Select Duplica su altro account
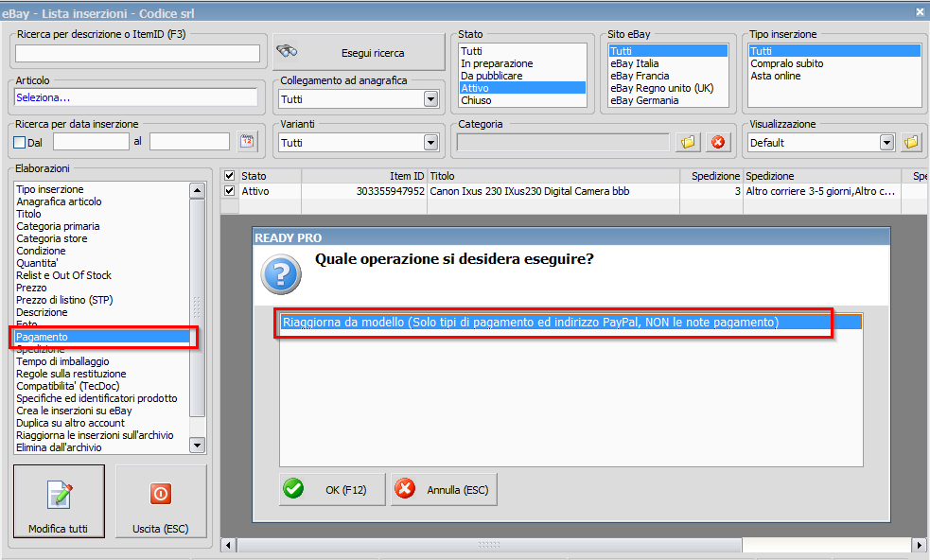The image size is (930, 560). pos(101,423)
